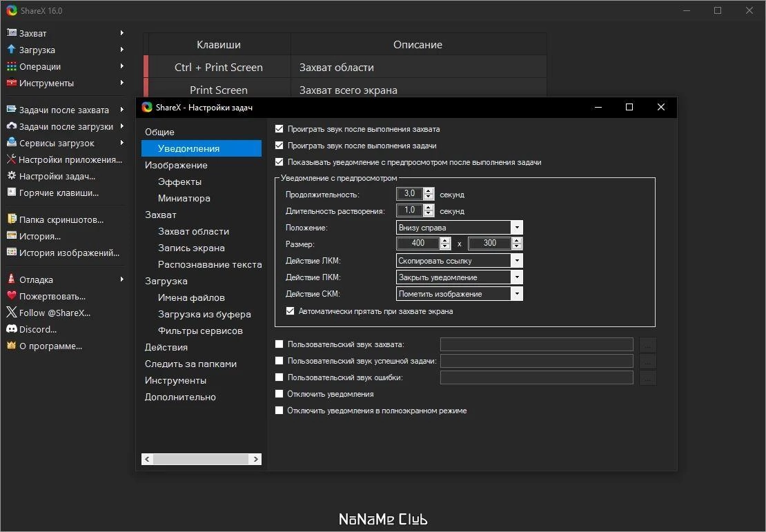Click the Discord logo icon
The image size is (766, 532).
(12, 329)
